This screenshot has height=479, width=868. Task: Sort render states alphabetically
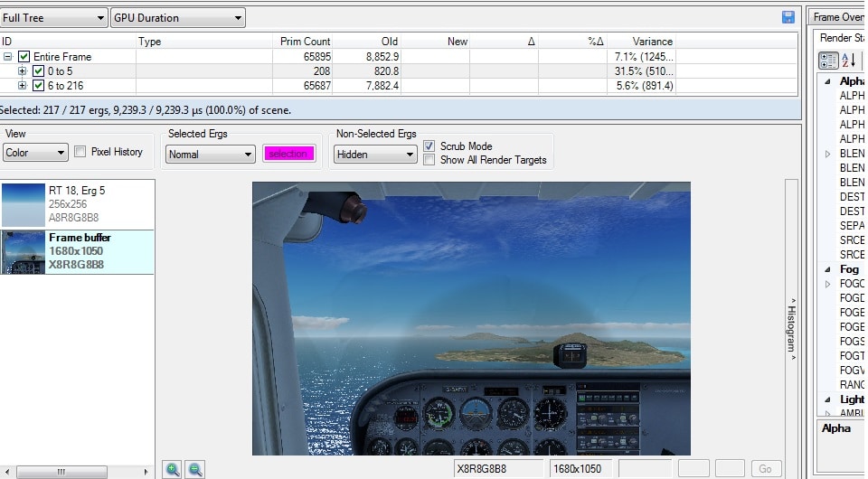849,61
